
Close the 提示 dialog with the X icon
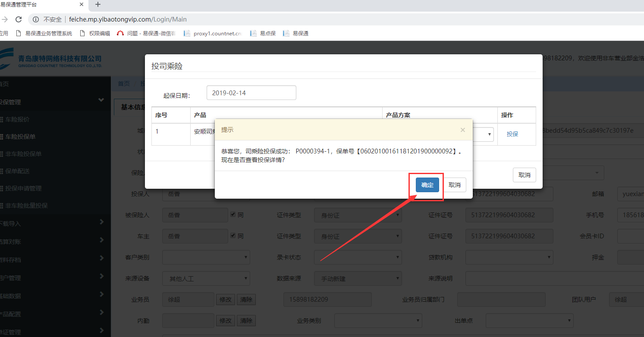coord(462,130)
